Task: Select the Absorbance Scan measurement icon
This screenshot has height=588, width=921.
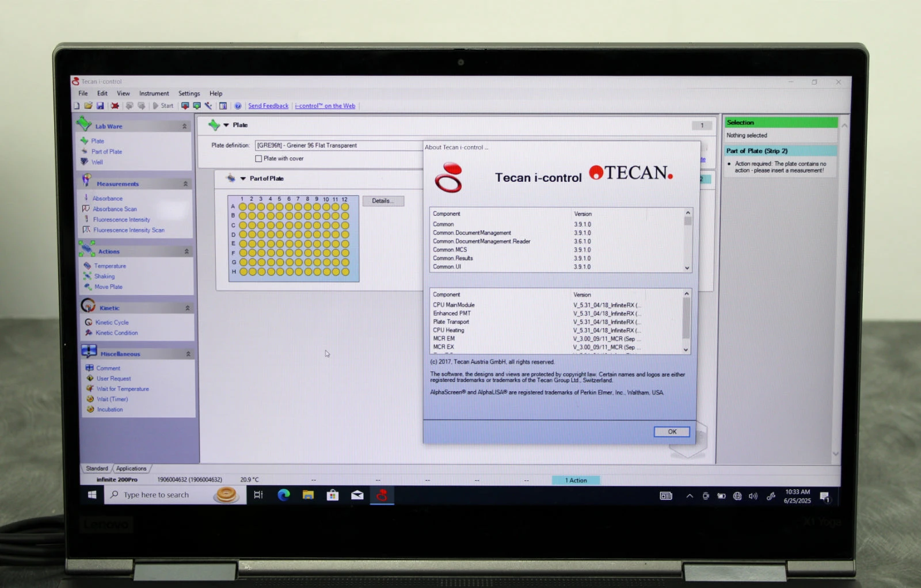Action: click(86, 209)
